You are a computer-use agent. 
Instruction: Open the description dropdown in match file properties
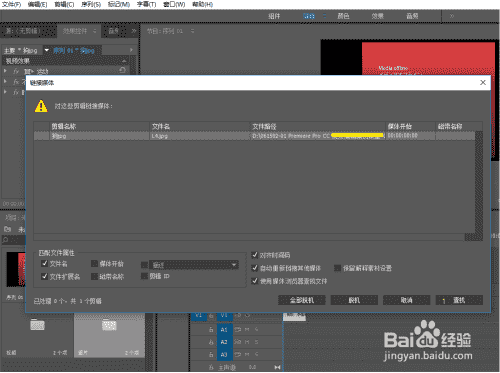(194, 265)
